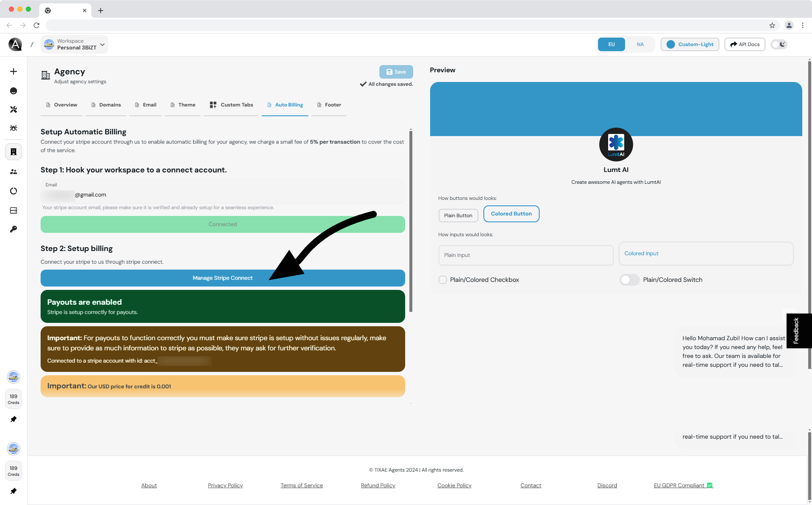Screen dimensions: 812x505
Task: Bookmark page with the star icon
Action: coord(772,25)
